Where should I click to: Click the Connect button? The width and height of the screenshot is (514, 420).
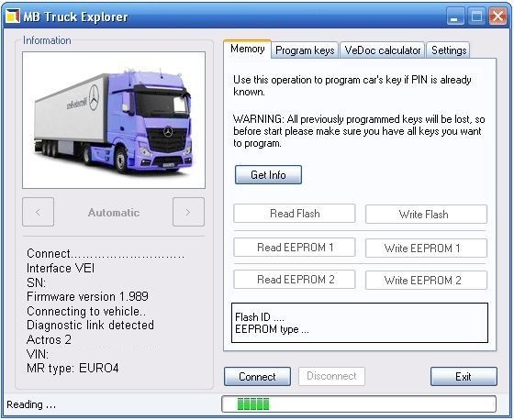[x=257, y=377]
